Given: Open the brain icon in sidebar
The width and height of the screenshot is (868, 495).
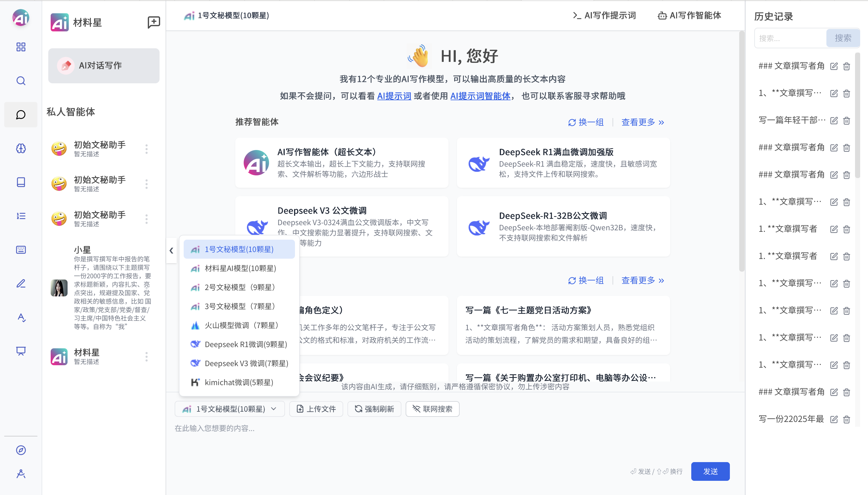Looking at the screenshot, I should 21,148.
